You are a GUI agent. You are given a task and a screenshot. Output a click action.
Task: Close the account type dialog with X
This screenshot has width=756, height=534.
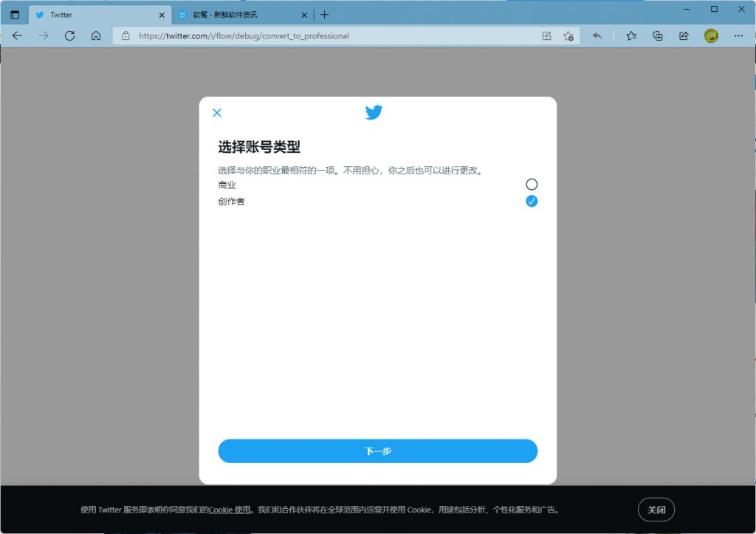(x=217, y=112)
